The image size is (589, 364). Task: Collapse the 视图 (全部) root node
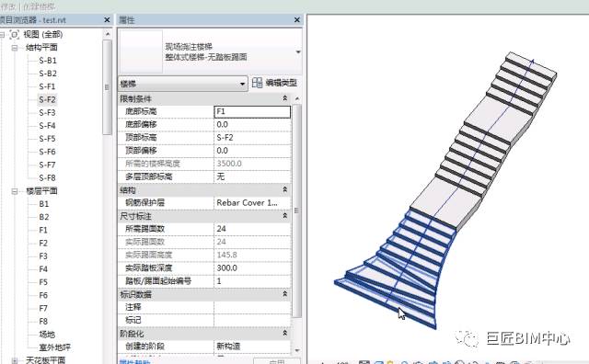pyautogui.click(x=2, y=35)
